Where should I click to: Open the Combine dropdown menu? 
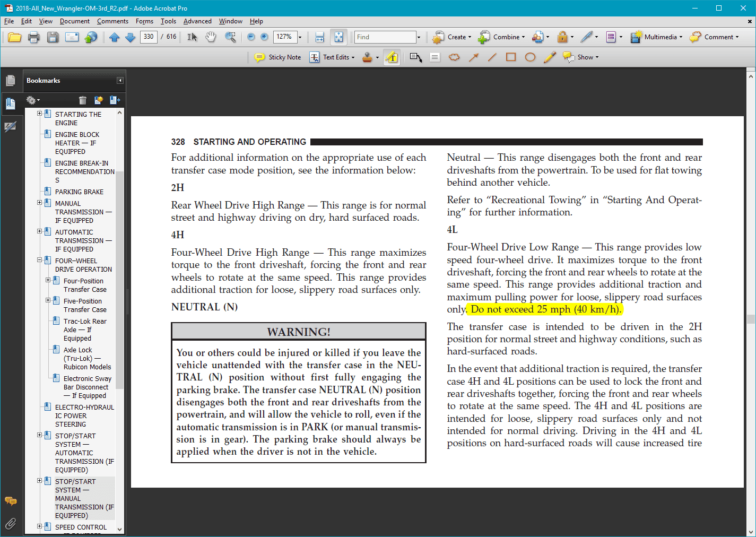501,37
